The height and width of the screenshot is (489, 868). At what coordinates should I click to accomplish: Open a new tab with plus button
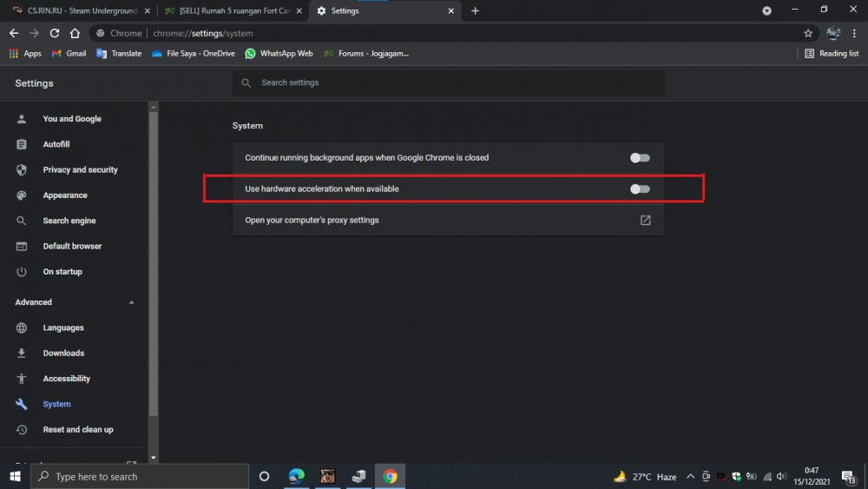[x=475, y=10]
